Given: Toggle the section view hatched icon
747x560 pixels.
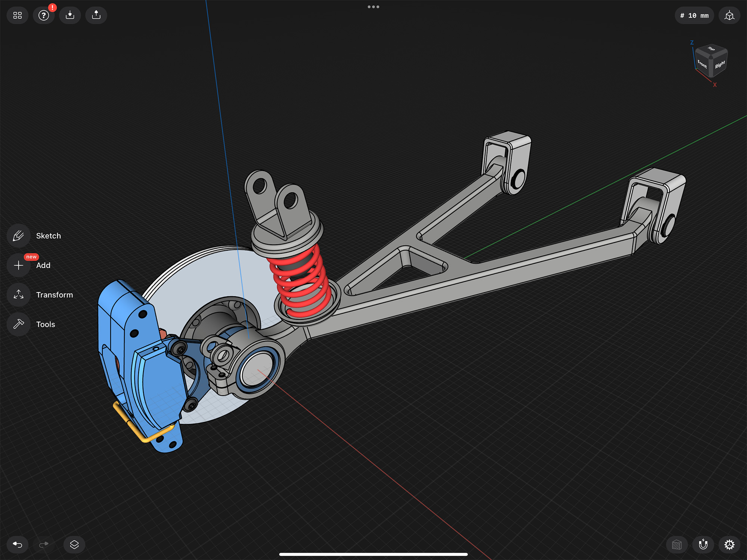Looking at the screenshot, I should tap(677, 544).
